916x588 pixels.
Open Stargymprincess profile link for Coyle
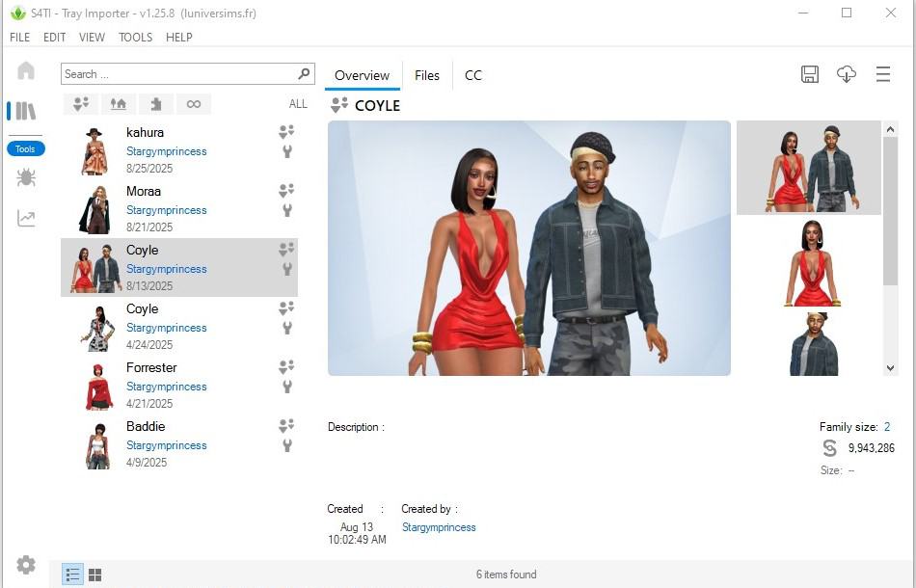[x=166, y=269]
